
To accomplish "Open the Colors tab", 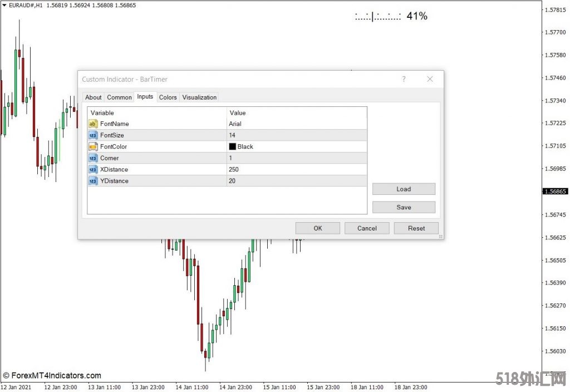I will click(x=168, y=97).
